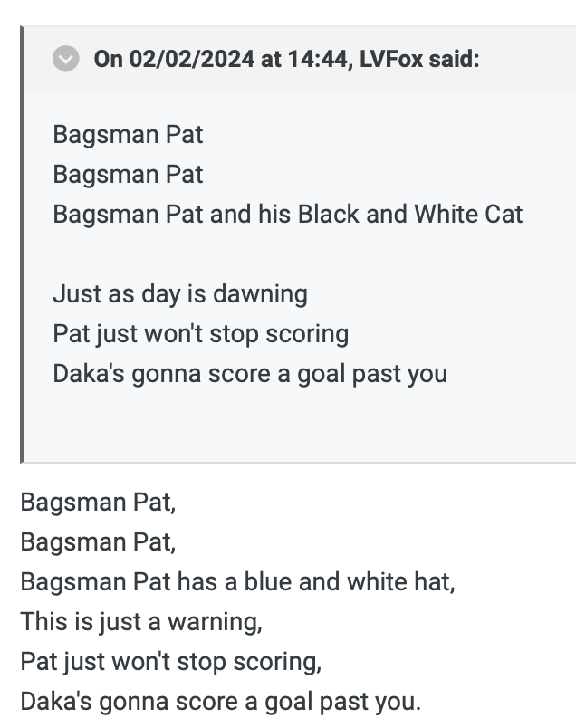Click first reply line 'Bagsman Pat,'
The width and height of the screenshot is (576, 728).
click(x=98, y=503)
